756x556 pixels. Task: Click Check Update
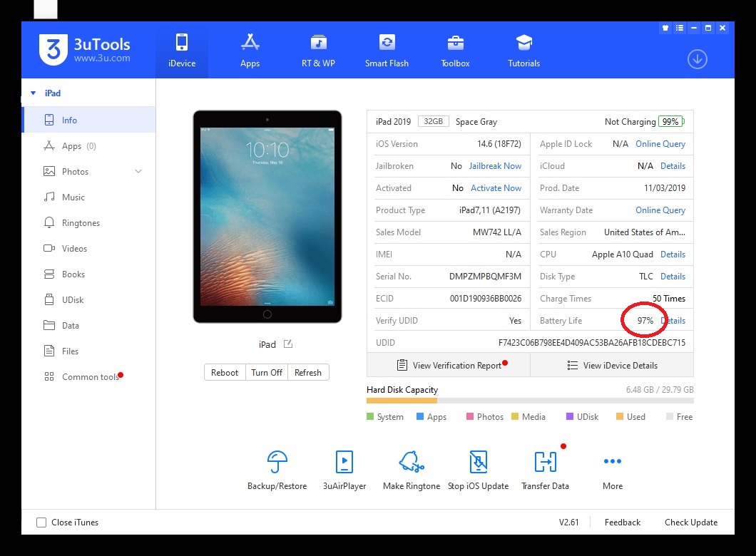point(691,522)
